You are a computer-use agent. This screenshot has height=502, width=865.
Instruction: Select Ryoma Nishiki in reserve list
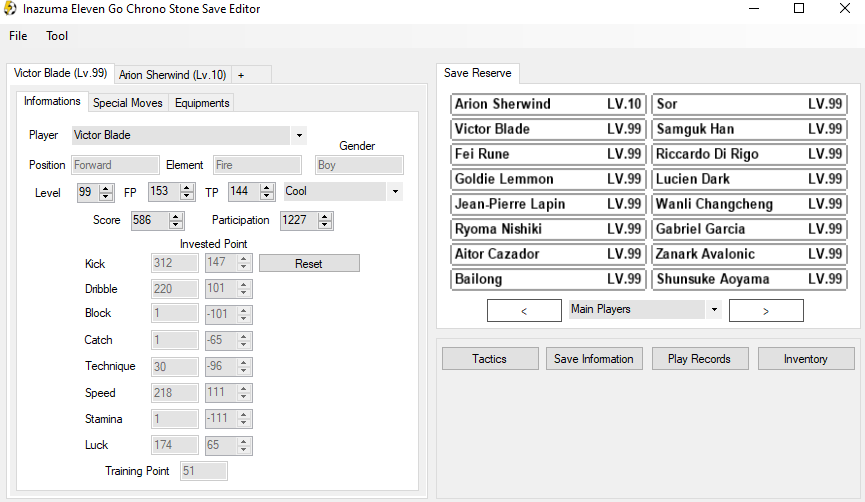click(x=548, y=229)
